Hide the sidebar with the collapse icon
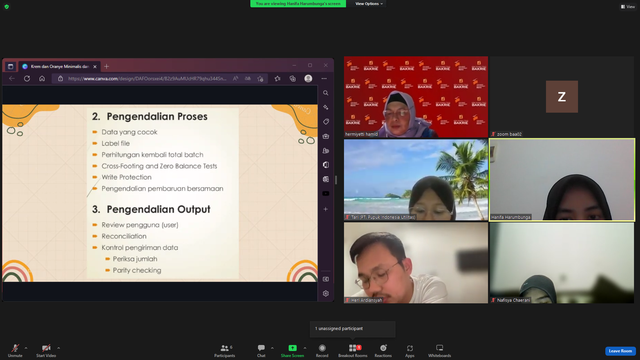640x360 pixels. point(326,279)
